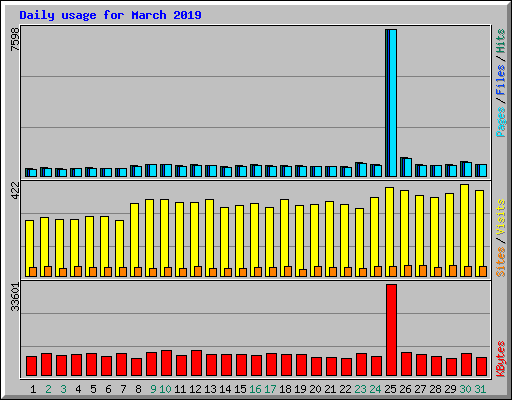The height and width of the screenshot is (400, 512).
Task: Click the tallest red KBytes bar
Action: (x=392, y=330)
